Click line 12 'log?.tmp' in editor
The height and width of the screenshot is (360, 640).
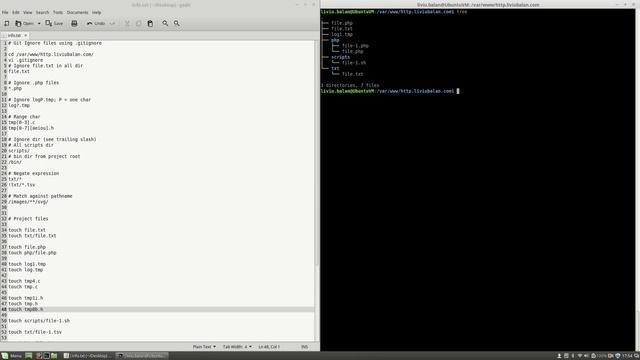tap(19, 105)
